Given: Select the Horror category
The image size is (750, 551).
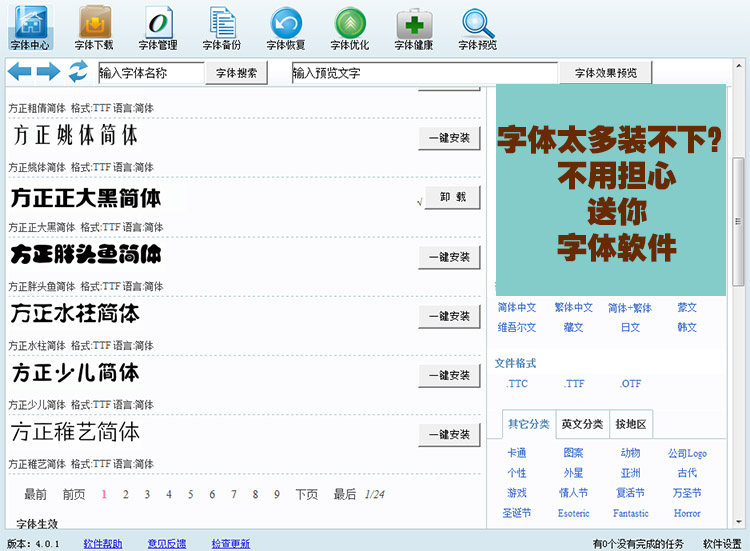Looking at the screenshot, I should coord(687,513).
